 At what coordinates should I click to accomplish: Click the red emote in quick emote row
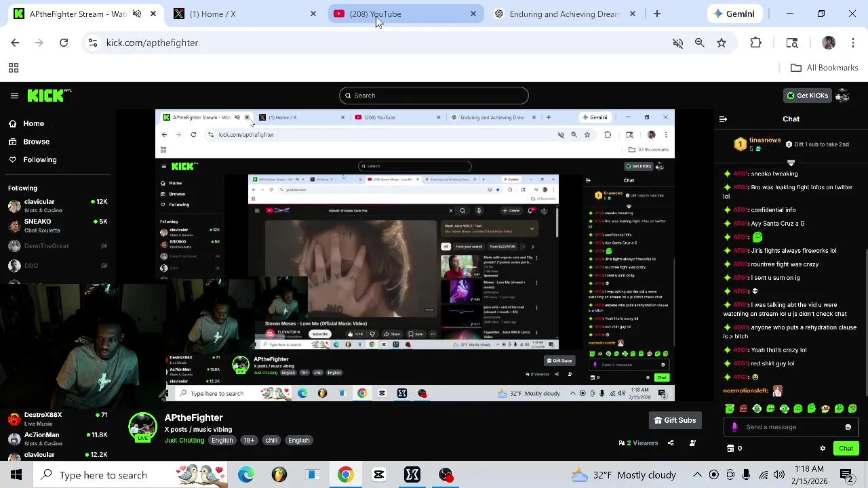tap(743, 409)
